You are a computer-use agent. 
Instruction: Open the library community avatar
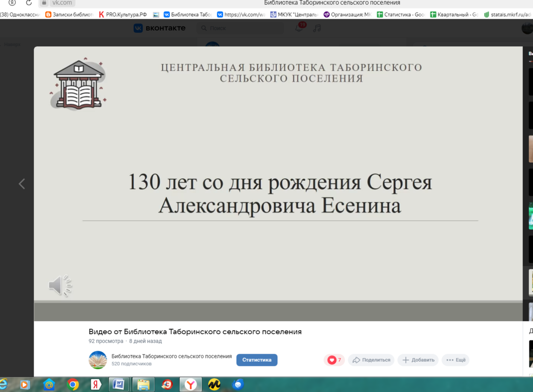98,360
